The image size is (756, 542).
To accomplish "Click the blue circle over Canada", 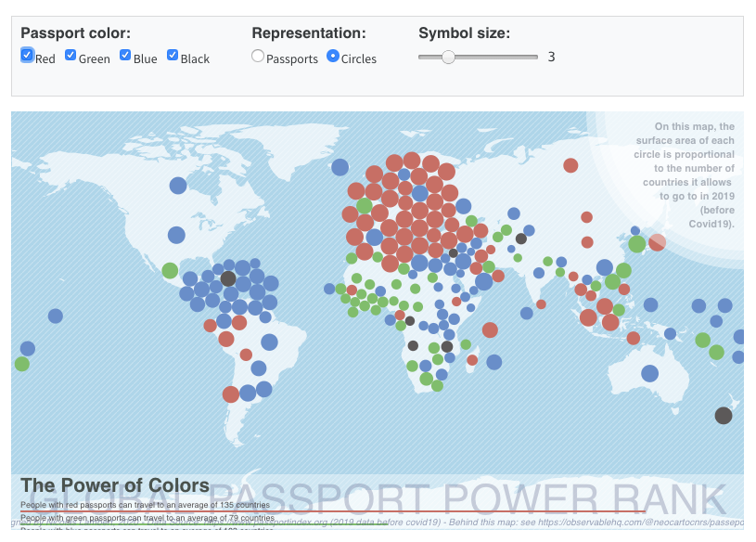I will pyautogui.click(x=176, y=235).
